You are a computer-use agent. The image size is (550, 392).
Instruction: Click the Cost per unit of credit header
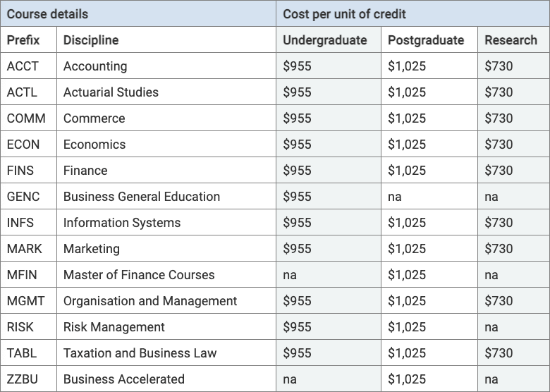pyautogui.click(x=344, y=14)
